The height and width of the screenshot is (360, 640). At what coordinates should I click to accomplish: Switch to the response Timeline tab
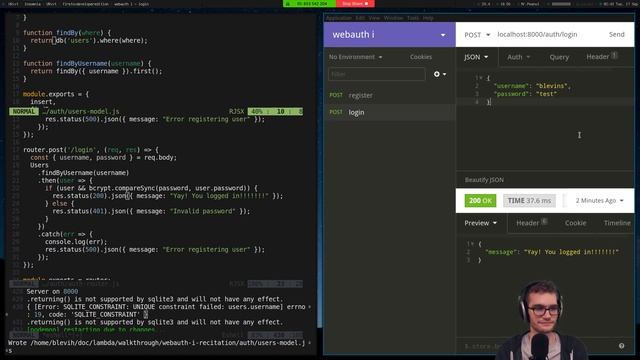617,223
